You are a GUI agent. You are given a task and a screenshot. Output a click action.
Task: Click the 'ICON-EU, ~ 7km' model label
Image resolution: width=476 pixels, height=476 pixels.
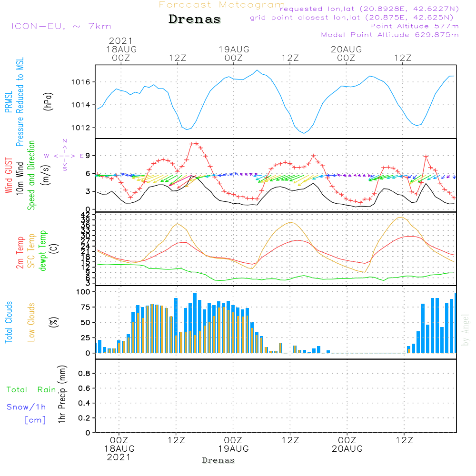(61, 26)
